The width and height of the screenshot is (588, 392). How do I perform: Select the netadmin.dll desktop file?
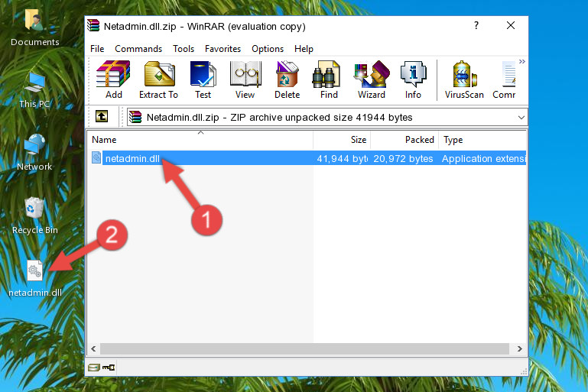click(35, 278)
